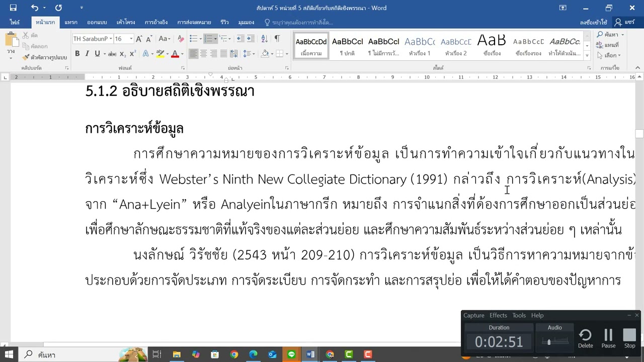This screenshot has width=644, height=362.
Task: Open the recorder Effects menu
Action: 498,315
